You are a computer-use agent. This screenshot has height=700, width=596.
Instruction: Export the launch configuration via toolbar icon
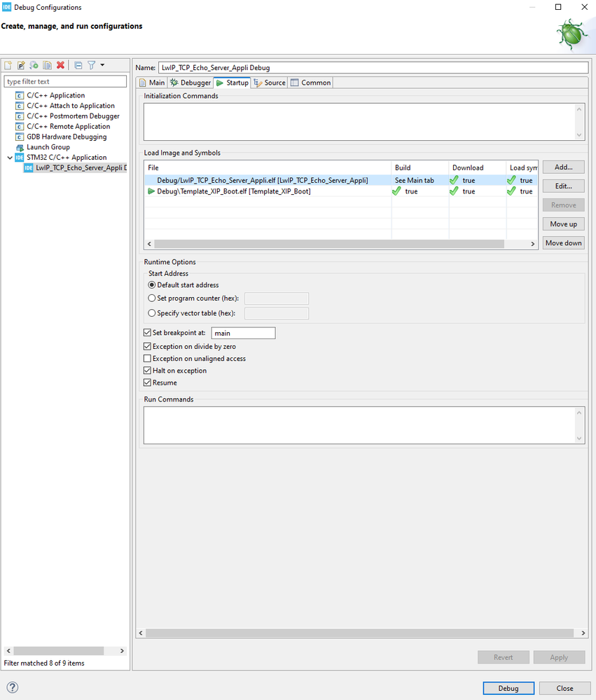(34, 65)
